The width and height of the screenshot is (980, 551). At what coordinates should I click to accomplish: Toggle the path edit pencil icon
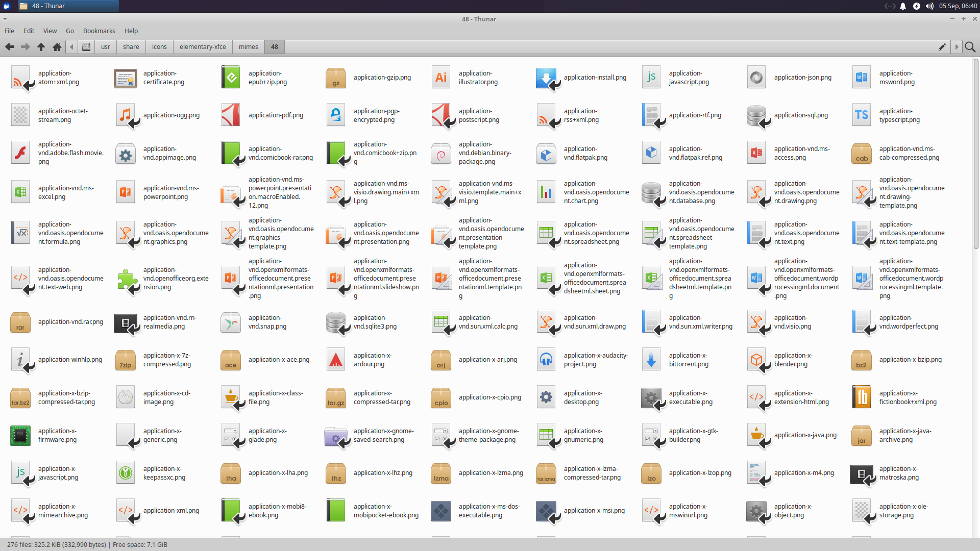(942, 47)
